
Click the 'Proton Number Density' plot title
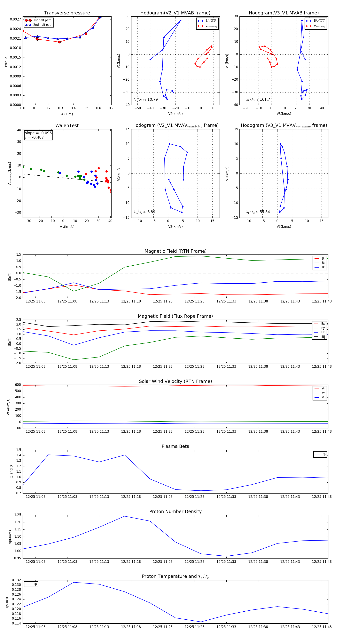click(x=175, y=511)
